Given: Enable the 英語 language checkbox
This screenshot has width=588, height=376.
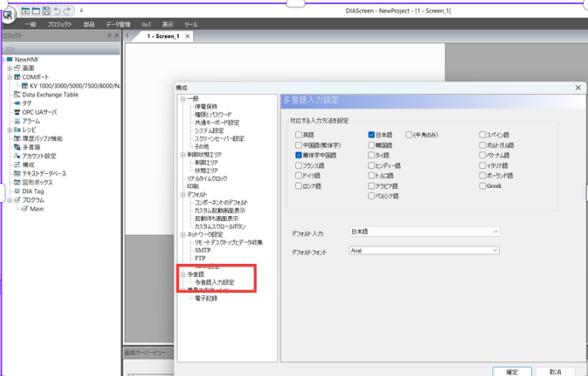Looking at the screenshot, I should 299,134.
